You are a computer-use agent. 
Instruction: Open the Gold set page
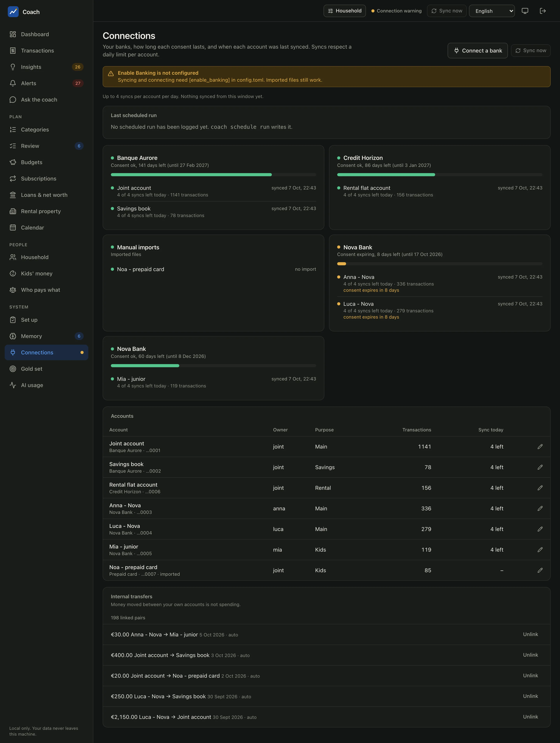pos(46,369)
